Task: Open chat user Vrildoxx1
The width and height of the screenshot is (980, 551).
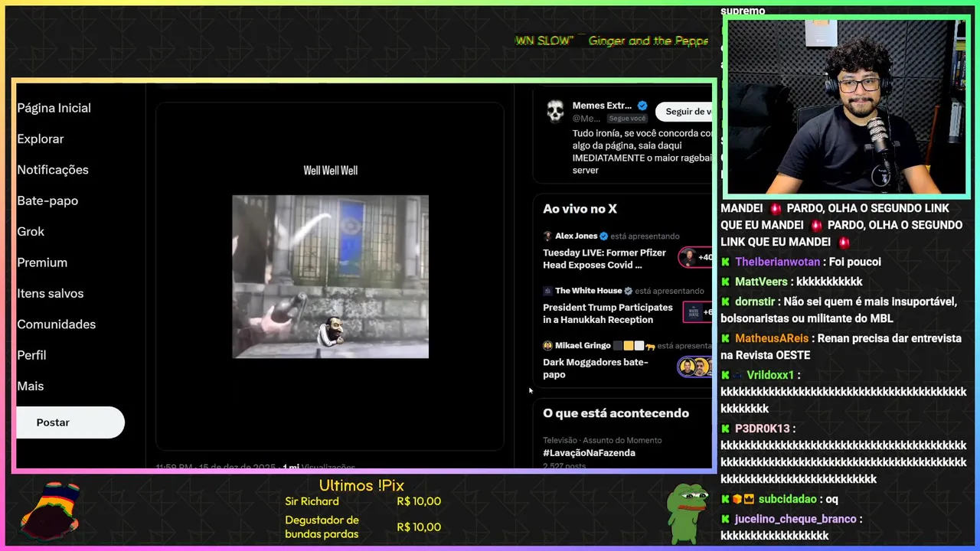Action: click(770, 375)
